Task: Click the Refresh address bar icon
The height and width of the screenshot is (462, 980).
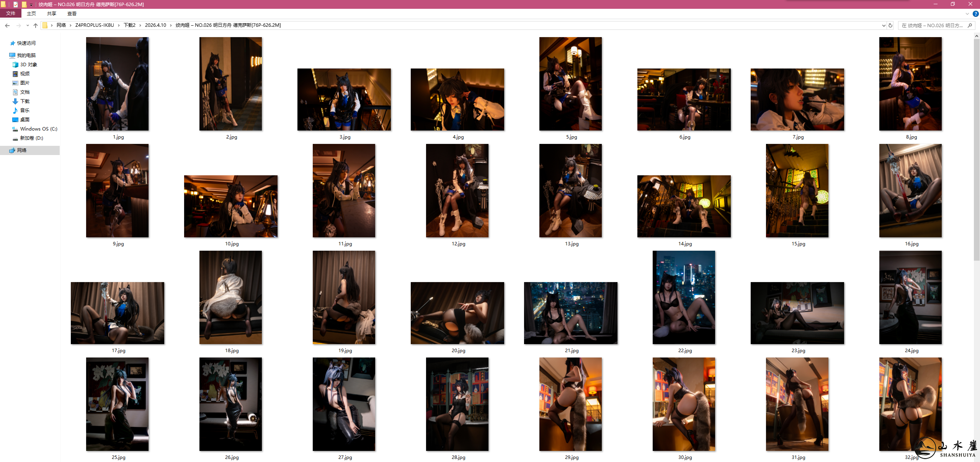Action: (890, 25)
